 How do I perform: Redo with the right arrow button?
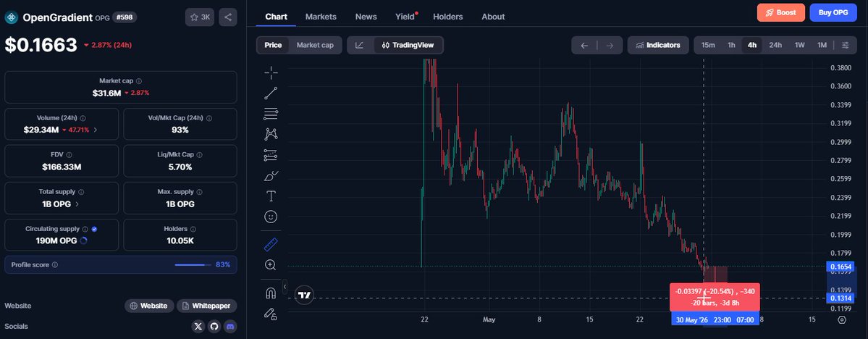click(610, 46)
